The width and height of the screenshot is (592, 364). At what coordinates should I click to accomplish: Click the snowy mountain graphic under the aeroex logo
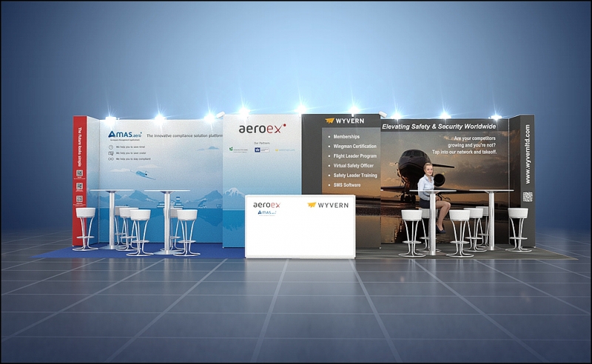234,192
